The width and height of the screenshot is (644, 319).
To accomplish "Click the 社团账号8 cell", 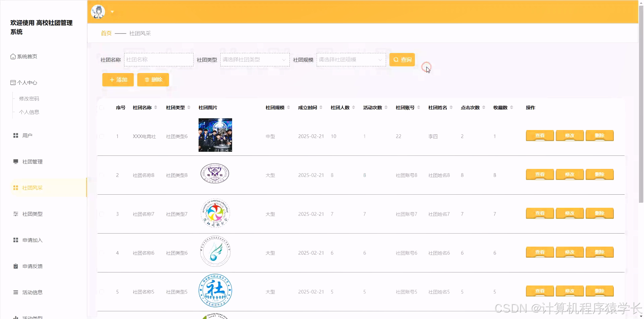I will 407,175.
